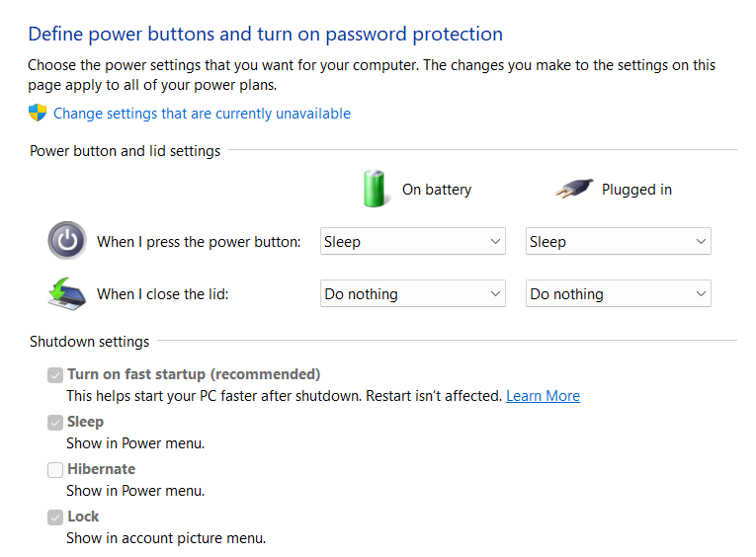Click the laptop lid close icon
756x557 pixels.
coord(66,293)
